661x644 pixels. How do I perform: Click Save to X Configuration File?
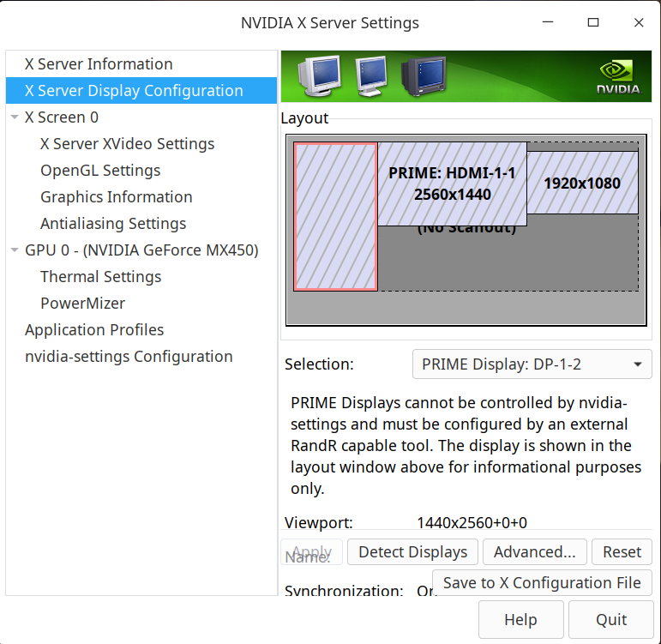tap(542, 583)
